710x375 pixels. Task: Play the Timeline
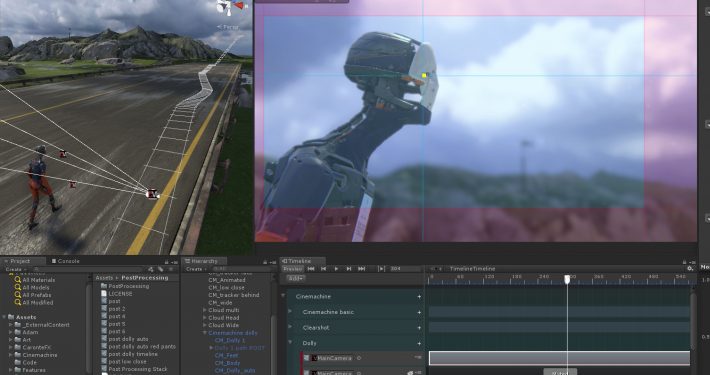[336, 269]
